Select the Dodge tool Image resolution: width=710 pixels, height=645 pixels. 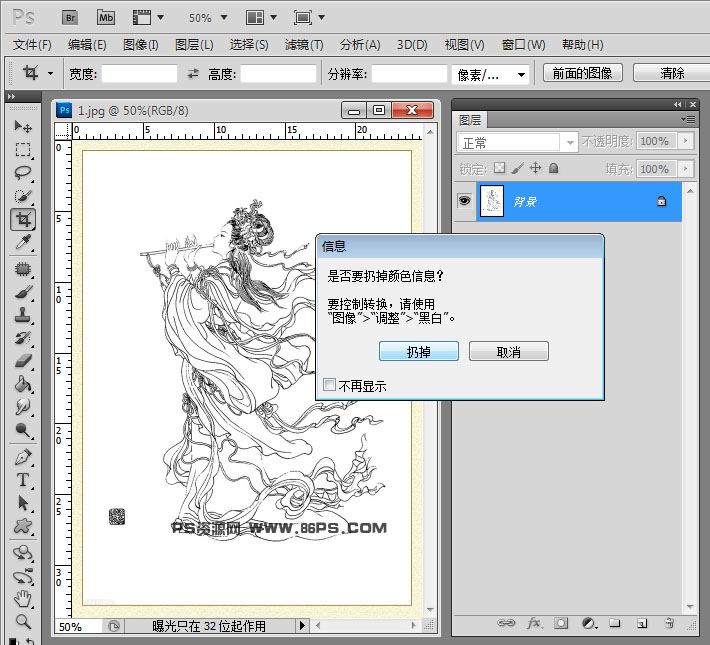[23, 430]
